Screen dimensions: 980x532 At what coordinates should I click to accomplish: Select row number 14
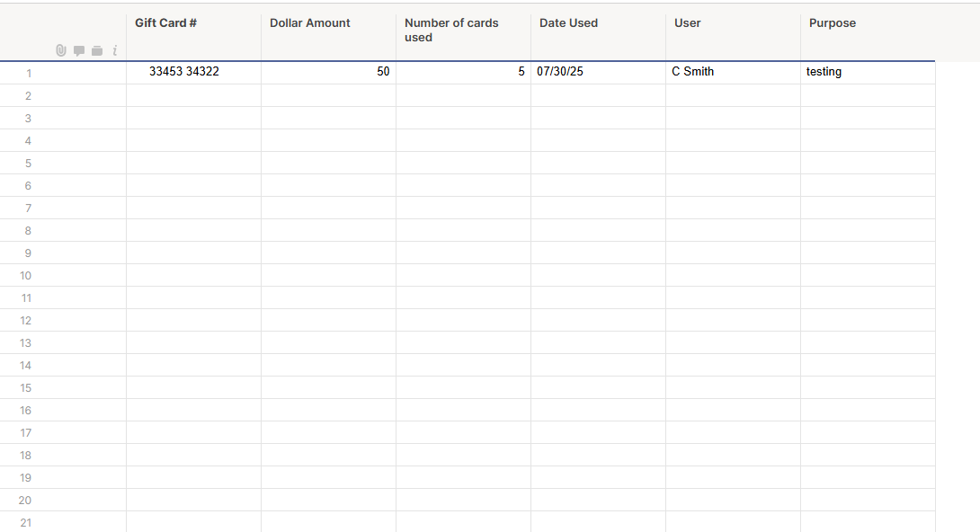click(26, 365)
